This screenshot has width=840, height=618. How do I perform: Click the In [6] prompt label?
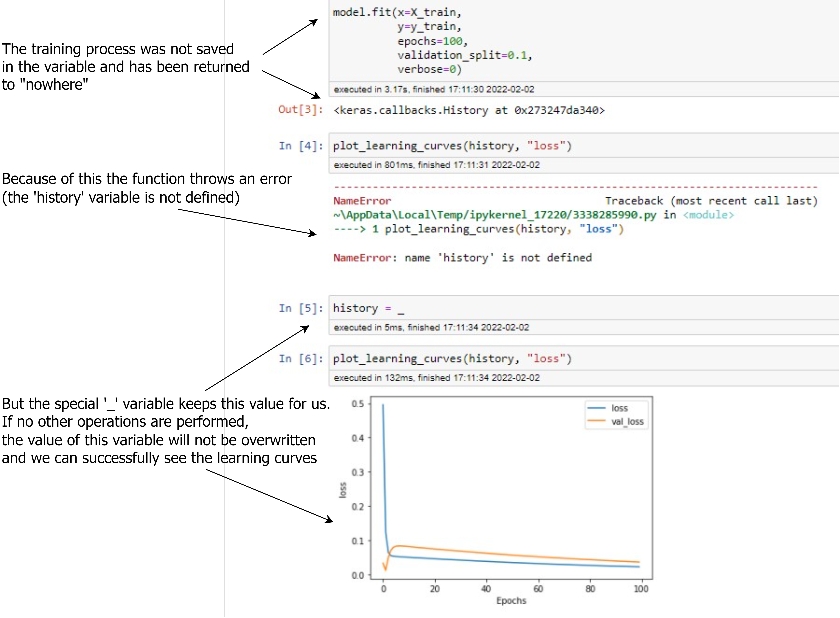pyautogui.click(x=301, y=359)
